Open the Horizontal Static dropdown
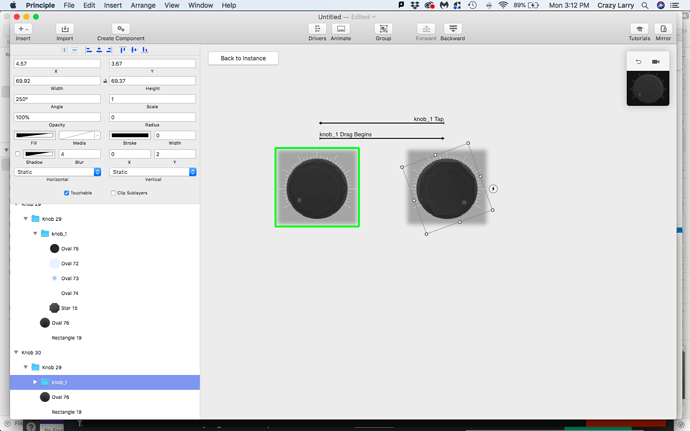Viewport: 690px width, 431px height. point(58,172)
